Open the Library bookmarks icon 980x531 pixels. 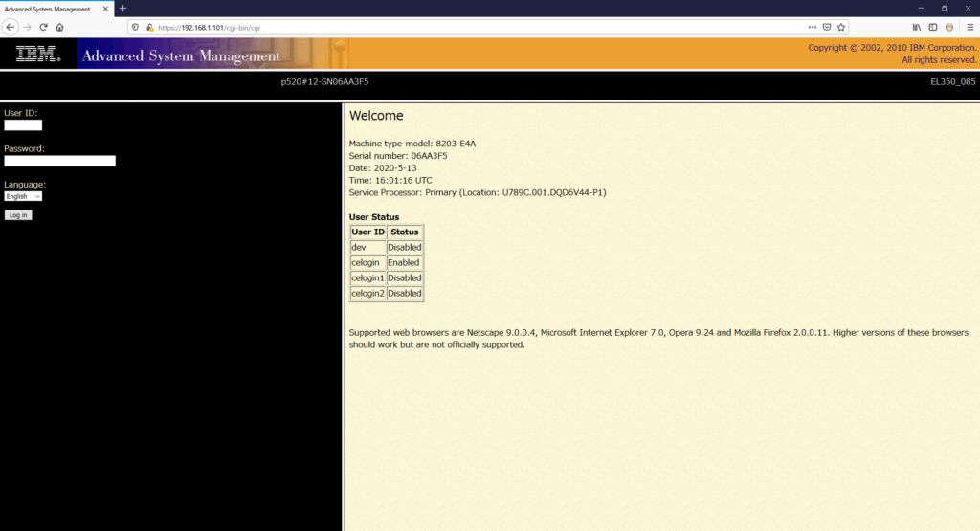click(916, 27)
